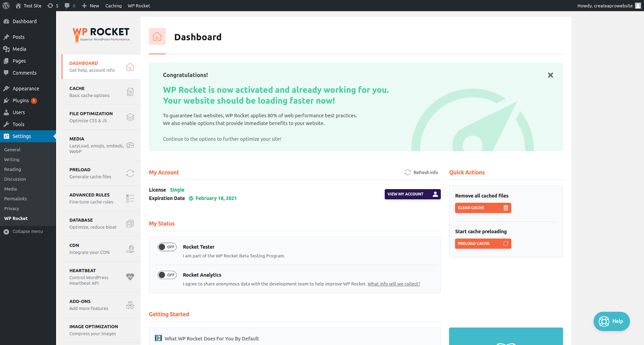This screenshot has width=644, height=345.
Task: Open the Reading settings submenu
Action: pos(12,169)
